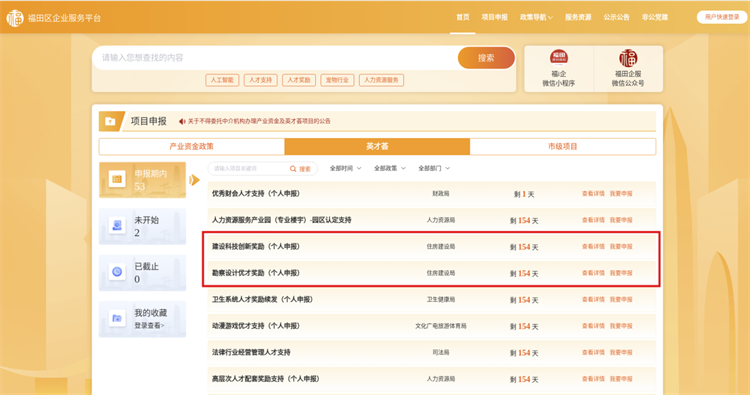This screenshot has width=750, height=395.
Task: Click the 申报期内 calendar icon
Action: 117,179
